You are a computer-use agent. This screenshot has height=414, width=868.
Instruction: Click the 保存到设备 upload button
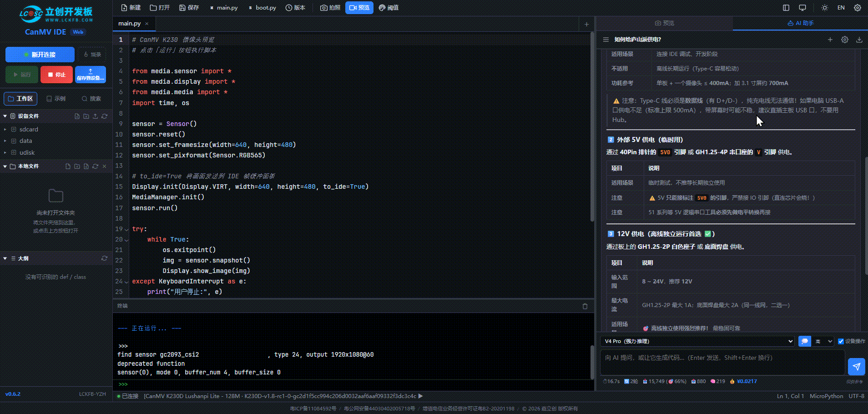91,75
